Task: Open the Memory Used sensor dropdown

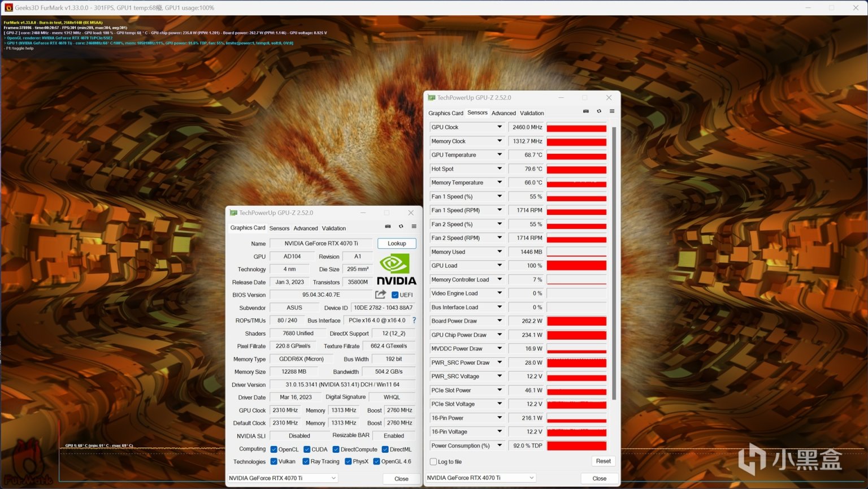Action: (500, 252)
